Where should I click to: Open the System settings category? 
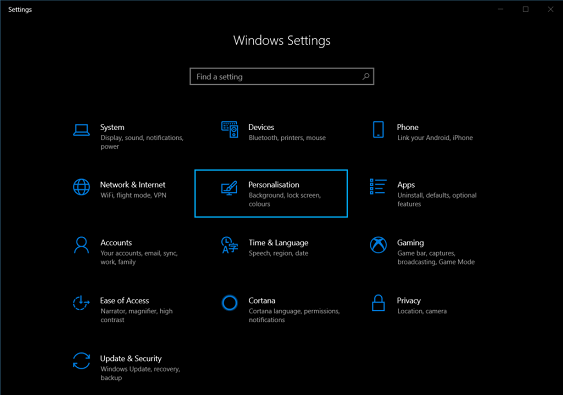click(112, 127)
